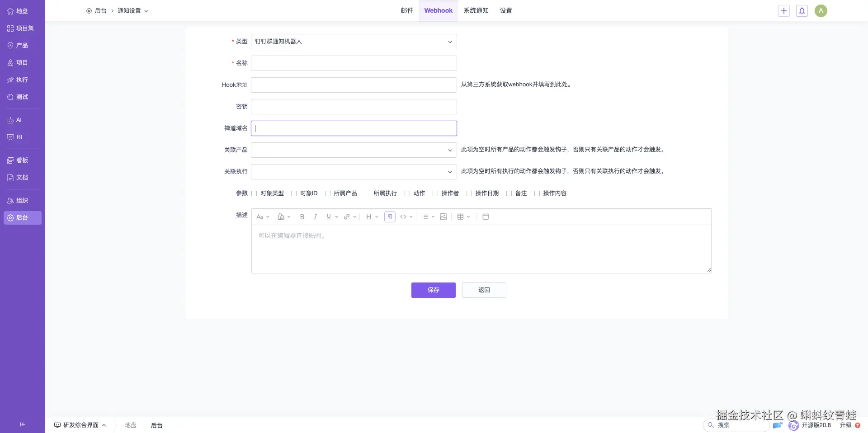Toggle fullscreen mode for the description editor
The width and height of the screenshot is (868, 433).
click(486, 217)
